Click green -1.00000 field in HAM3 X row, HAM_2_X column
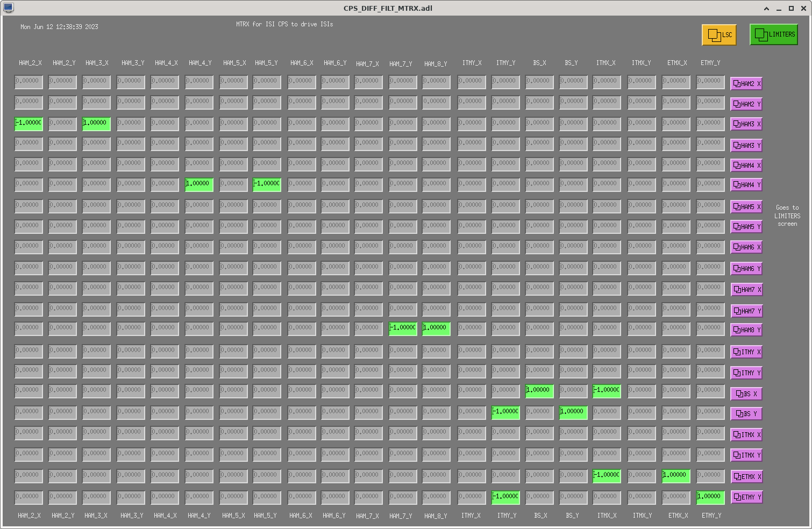Screen dimensions: 812x529 tap(29, 124)
